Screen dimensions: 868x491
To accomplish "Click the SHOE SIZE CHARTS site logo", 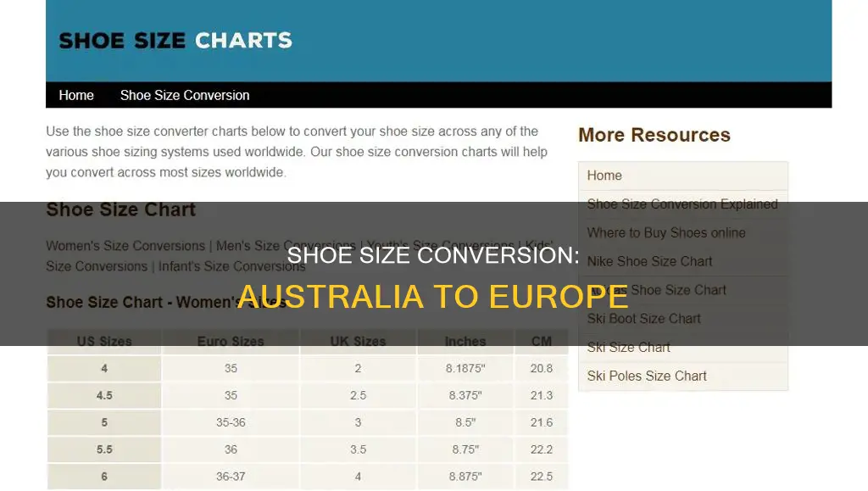I will (175, 41).
